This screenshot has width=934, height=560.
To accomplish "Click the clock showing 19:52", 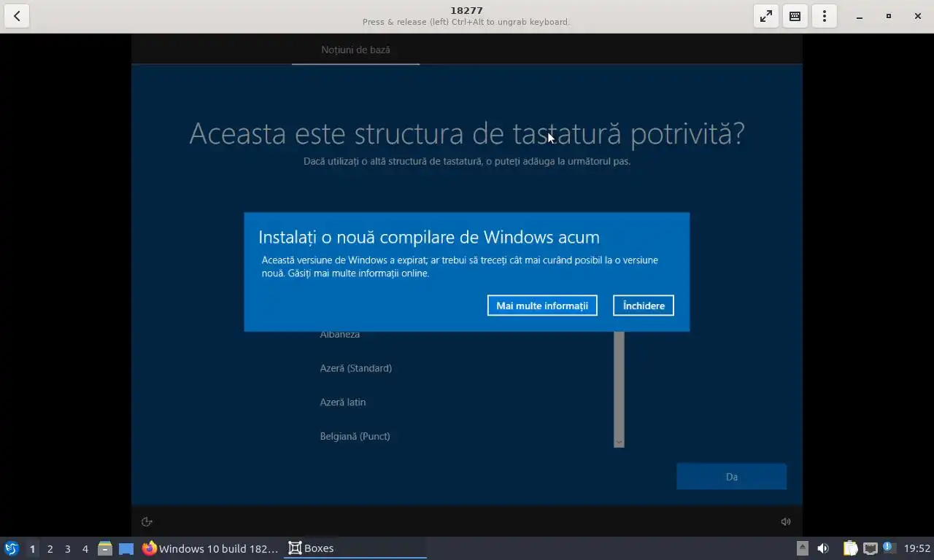I will pos(917,548).
